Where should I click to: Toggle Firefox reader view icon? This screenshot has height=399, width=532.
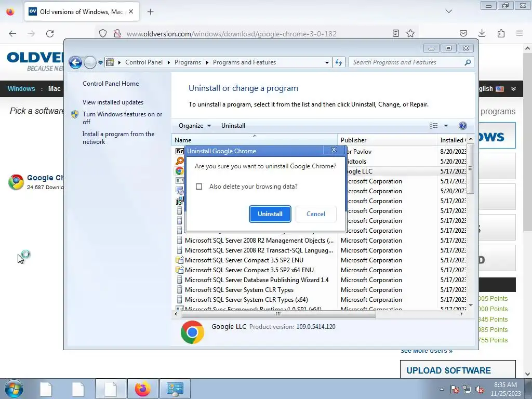[395, 33]
